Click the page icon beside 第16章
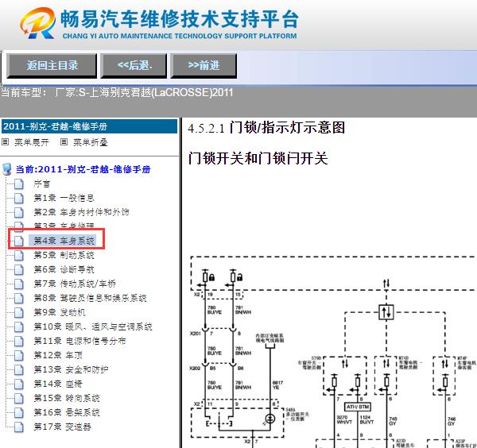Screen dimensions: 477x448 [x=19, y=413]
